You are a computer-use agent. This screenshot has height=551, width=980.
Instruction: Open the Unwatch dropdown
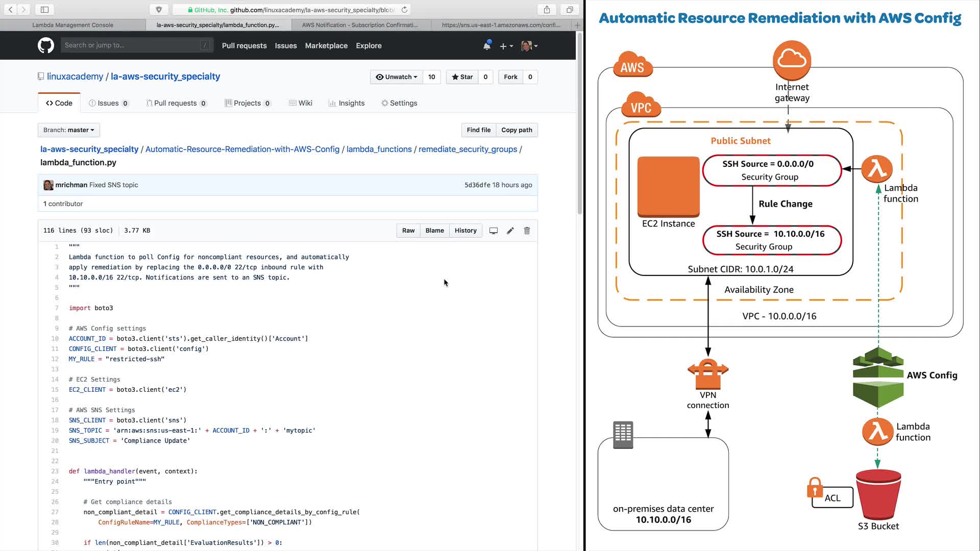pos(397,77)
